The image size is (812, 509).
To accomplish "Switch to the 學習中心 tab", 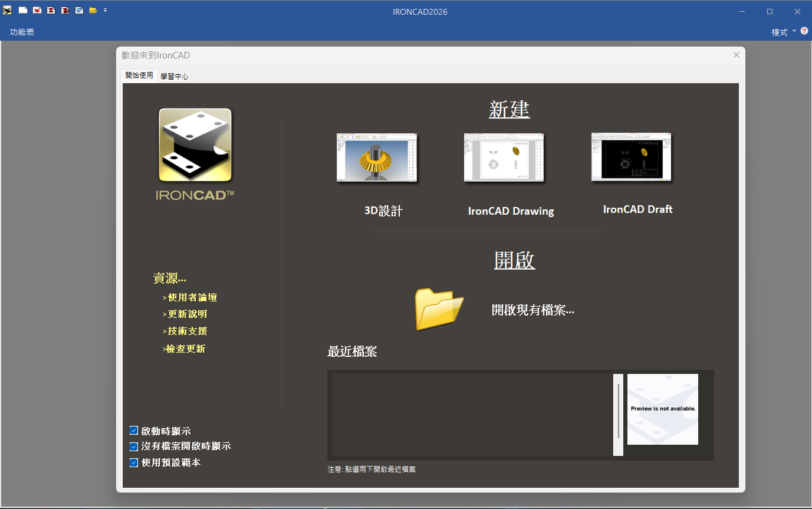I will pyautogui.click(x=174, y=76).
